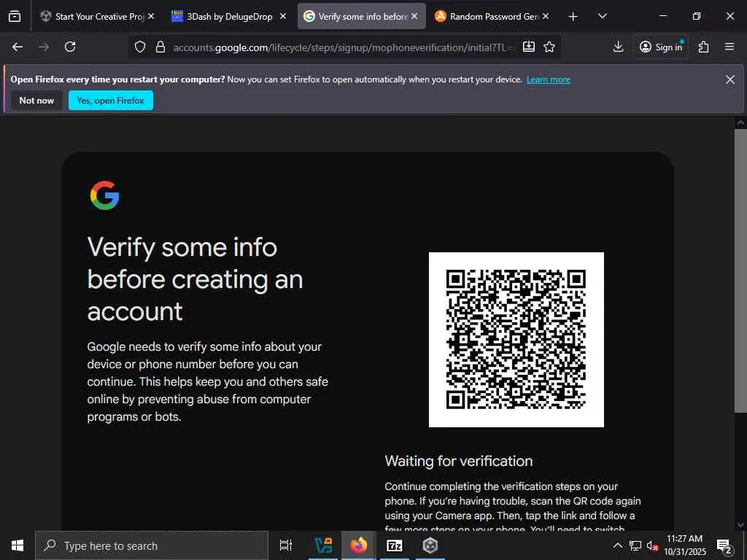Expand the list all tabs chevron
Screen dimensions: 747x560
602,16
